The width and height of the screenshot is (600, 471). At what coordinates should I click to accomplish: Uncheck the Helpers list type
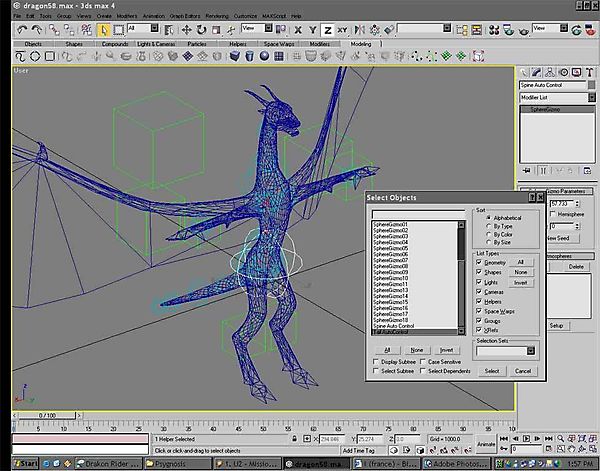(x=479, y=301)
